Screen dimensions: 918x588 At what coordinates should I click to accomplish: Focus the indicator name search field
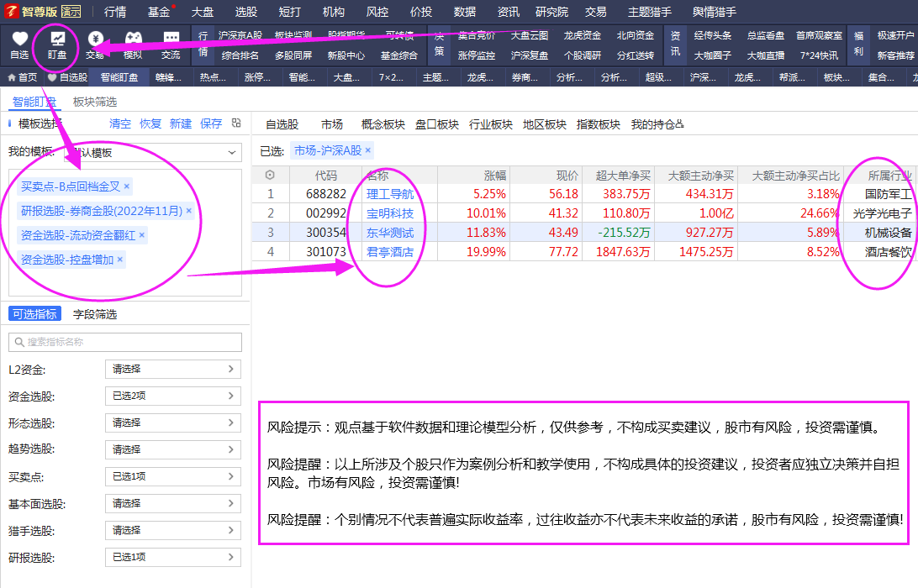(x=125, y=342)
